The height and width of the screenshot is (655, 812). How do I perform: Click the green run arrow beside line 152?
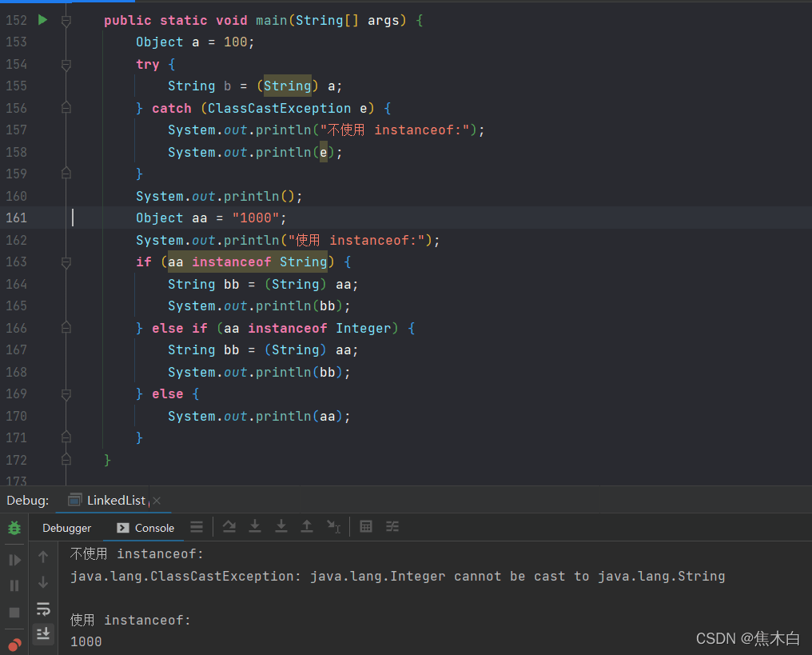pyautogui.click(x=42, y=20)
